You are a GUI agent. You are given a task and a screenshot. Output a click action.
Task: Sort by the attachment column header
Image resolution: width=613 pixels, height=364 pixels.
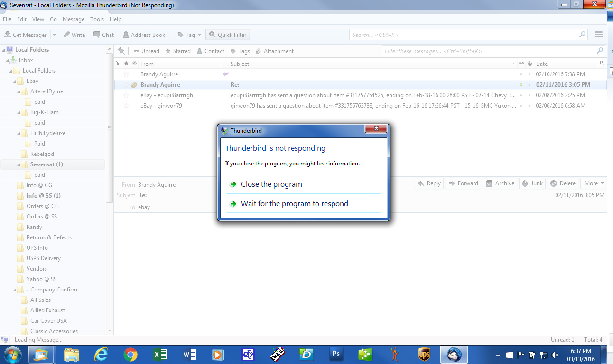click(134, 64)
